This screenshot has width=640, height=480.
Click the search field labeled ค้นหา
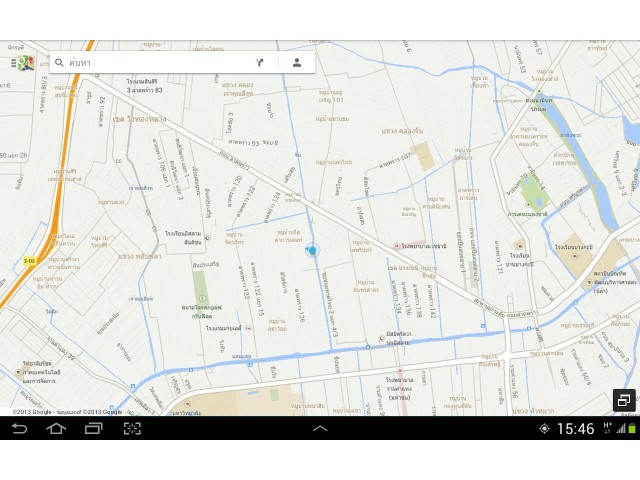coord(150,62)
